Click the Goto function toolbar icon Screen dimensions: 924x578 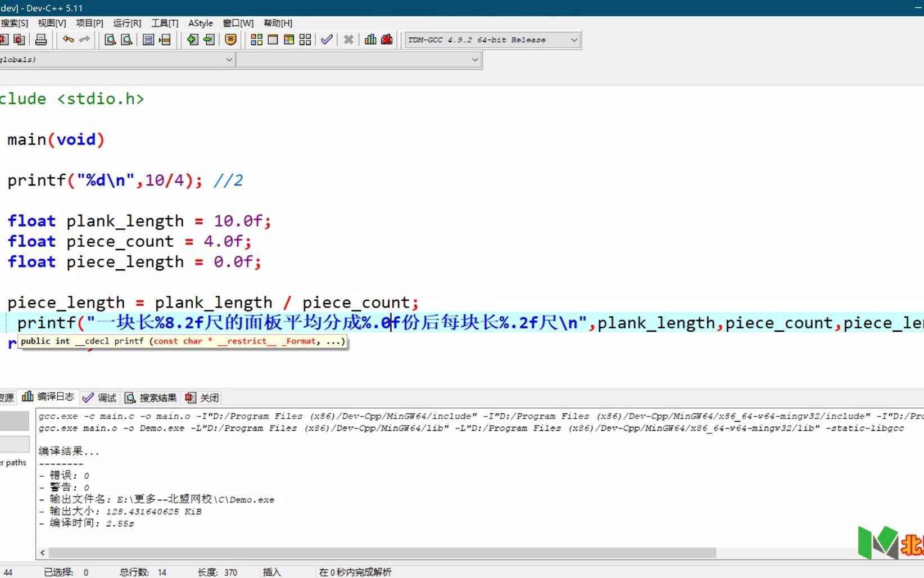148,39
